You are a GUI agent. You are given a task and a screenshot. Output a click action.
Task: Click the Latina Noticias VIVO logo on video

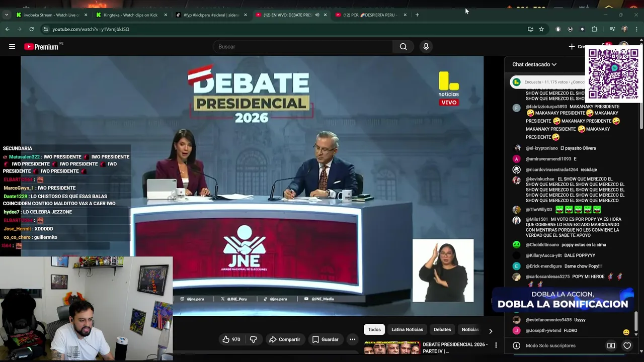tap(448, 88)
